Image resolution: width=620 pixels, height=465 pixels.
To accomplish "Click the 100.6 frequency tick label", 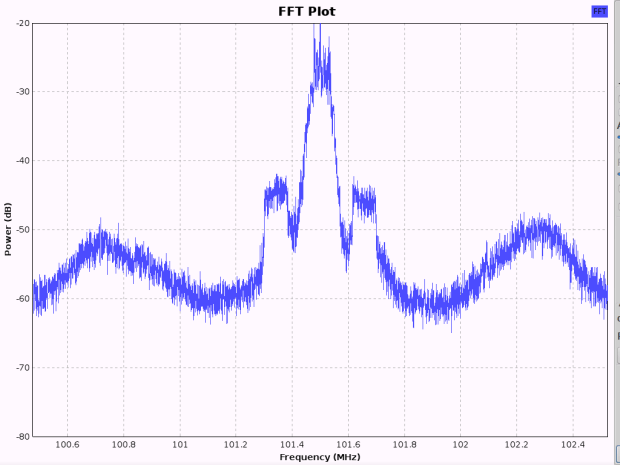I will pos(67,444).
